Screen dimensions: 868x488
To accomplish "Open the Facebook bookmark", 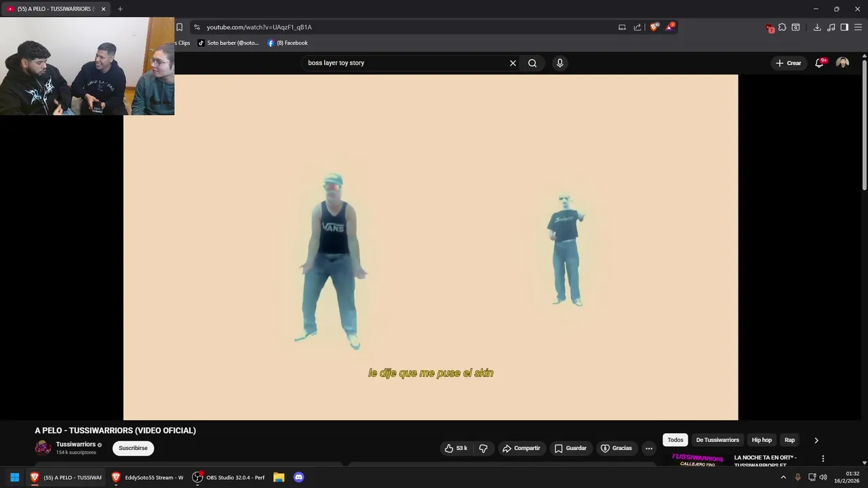I will pyautogui.click(x=288, y=43).
